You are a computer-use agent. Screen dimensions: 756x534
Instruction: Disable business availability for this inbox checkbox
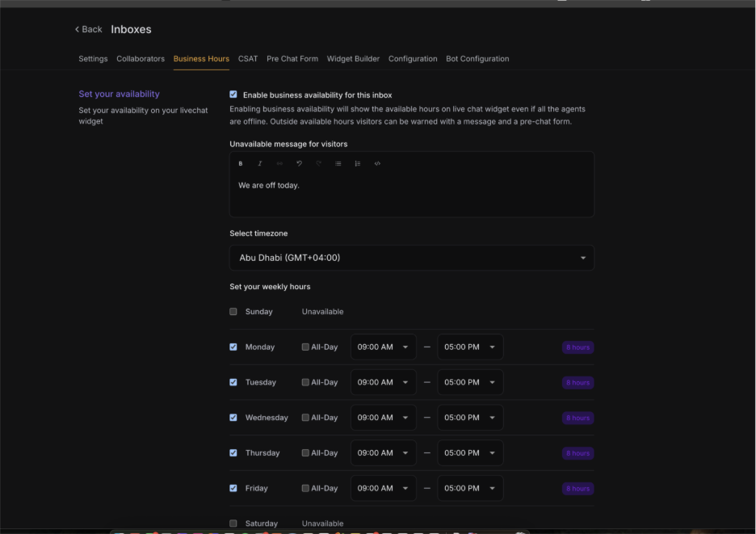[233, 95]
